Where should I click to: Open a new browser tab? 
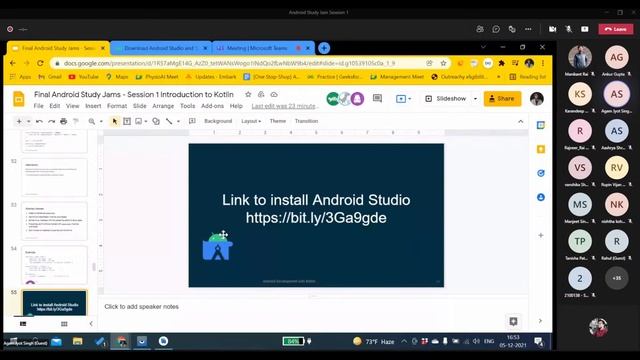324,48
